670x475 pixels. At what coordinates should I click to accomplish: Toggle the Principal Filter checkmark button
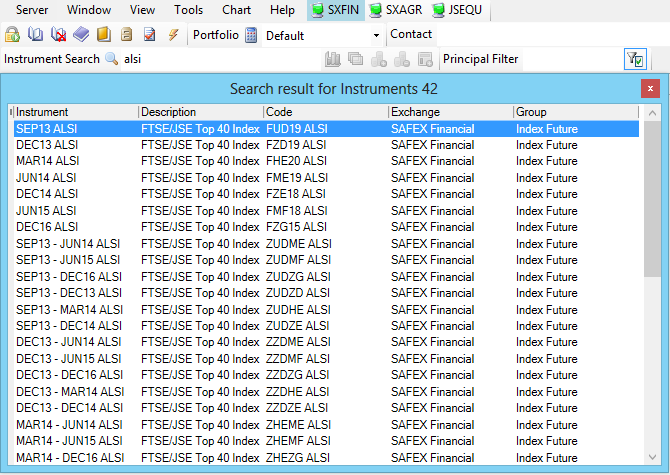pos(635,60)
